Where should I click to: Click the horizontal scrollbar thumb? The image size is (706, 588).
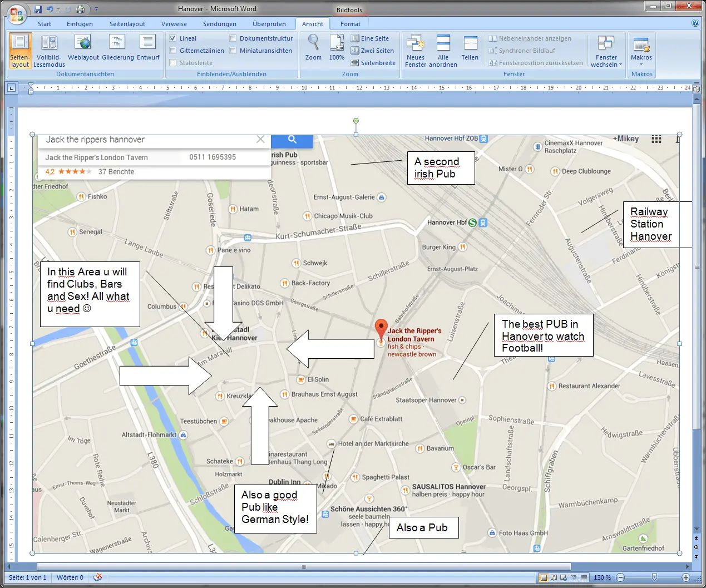[x=304, y=567]
